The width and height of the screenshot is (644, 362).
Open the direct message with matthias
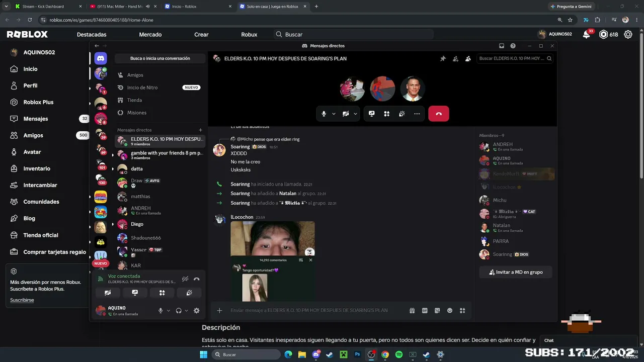[160, 197]
